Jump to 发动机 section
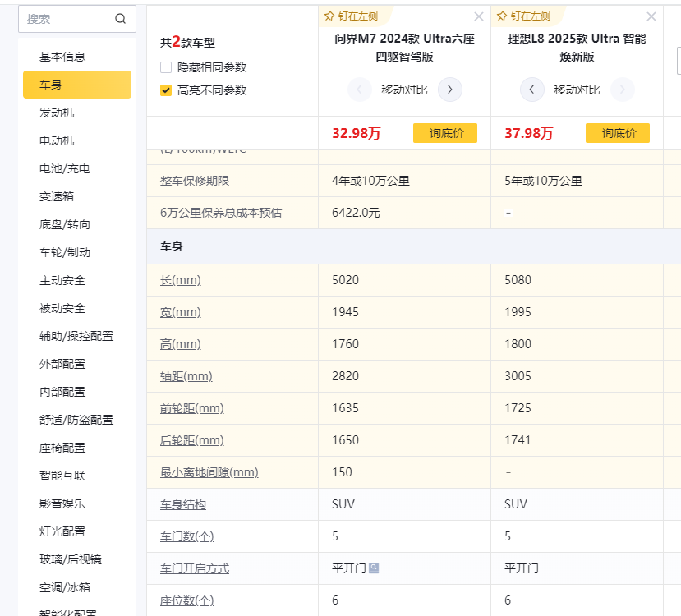This screenshot has height=616, width=681. 57,113
